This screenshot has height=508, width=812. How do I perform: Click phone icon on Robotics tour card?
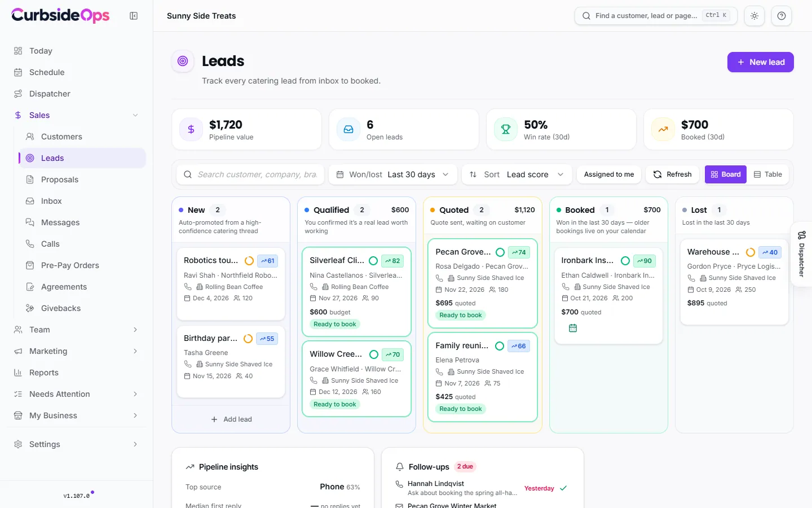tap(188, 287)
